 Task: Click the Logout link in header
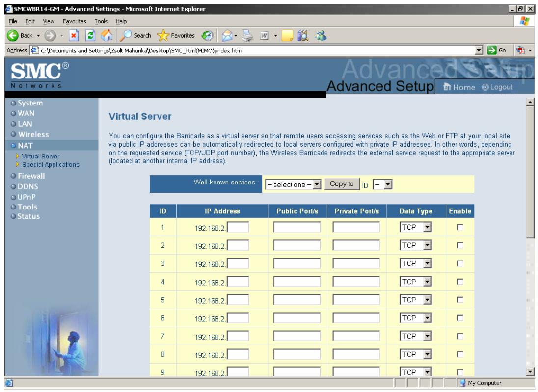[x=497, y=87]
